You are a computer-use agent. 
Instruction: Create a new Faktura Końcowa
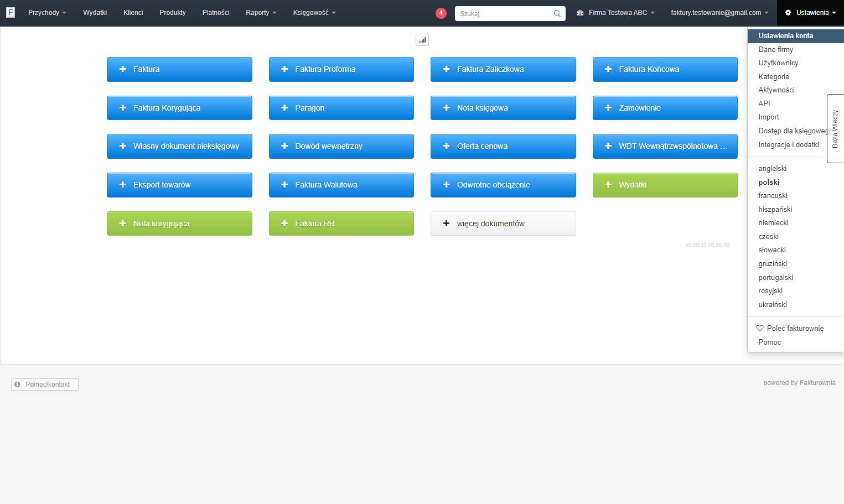(665, 69)
